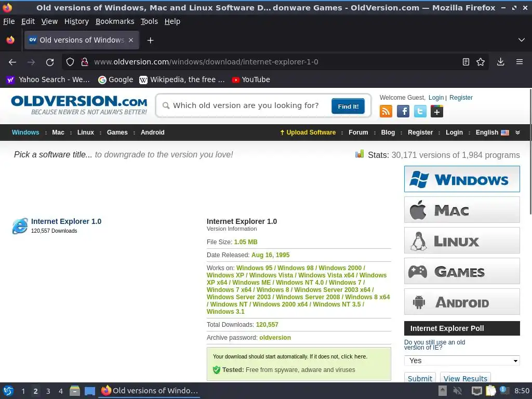Screen dimensions: 532x399
Task: Click the Firefox back arrow
Action: pyautogui.click(x=12, y=62)
